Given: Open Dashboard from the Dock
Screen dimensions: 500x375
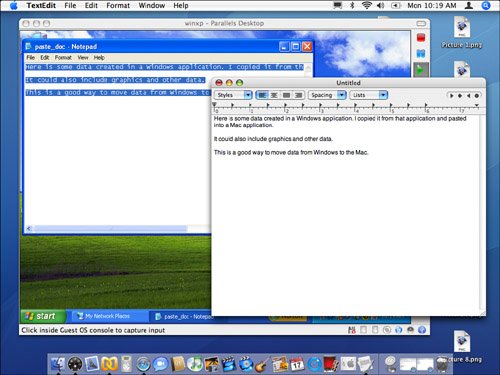Looking at the screenshot, I should [x=75, y=364].
